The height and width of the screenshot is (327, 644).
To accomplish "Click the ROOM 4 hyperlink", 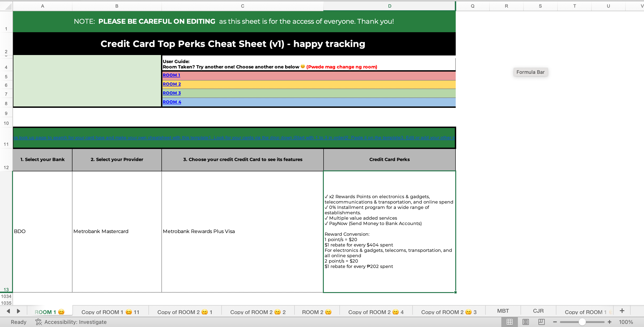I will pyautogui.click(x=172, y=102).
